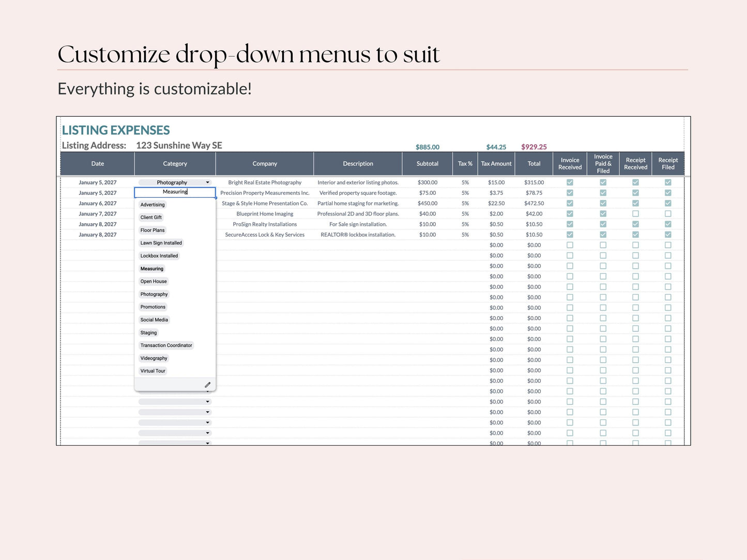
Task: Choose Social Media from the list
Action: (x=154, y=320)
